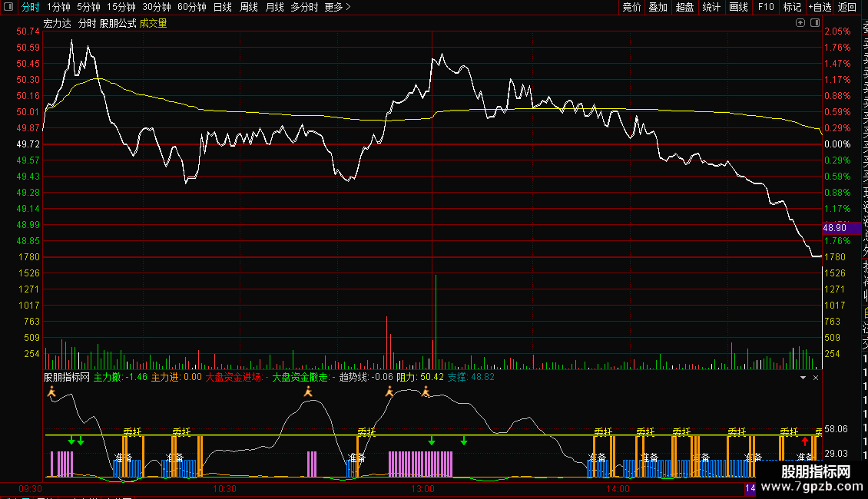
Task: Expand the 更多 timeframe options
Action: 337,7
